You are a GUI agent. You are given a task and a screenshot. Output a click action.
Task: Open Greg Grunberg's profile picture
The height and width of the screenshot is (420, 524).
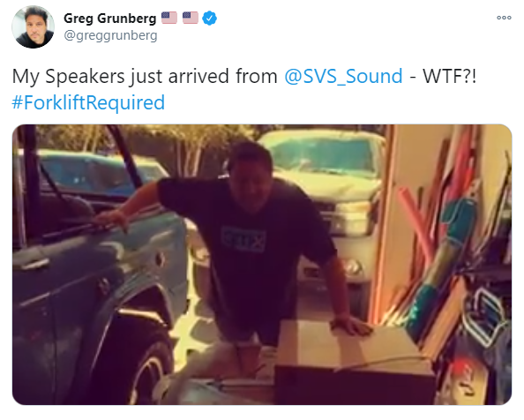[33, 26]
